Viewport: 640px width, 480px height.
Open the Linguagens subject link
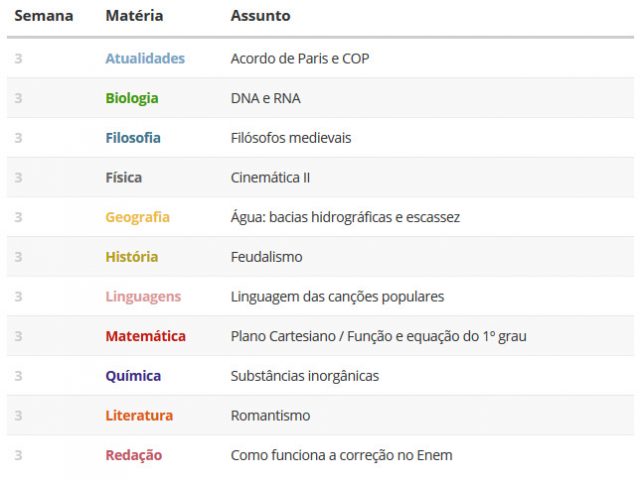coord(143,296)
